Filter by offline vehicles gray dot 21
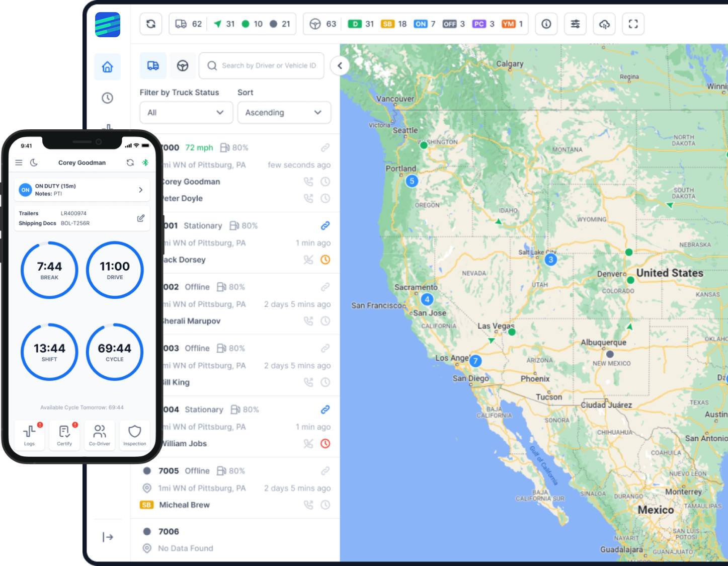This screenshot has height=566, width=728. pyautogui.click(x=280, y=24)
